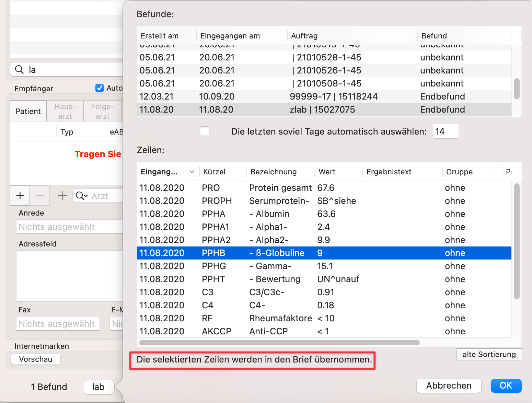Select the AKCCP Anti-CCP row

pyautogui.click(x=324, y=331)
